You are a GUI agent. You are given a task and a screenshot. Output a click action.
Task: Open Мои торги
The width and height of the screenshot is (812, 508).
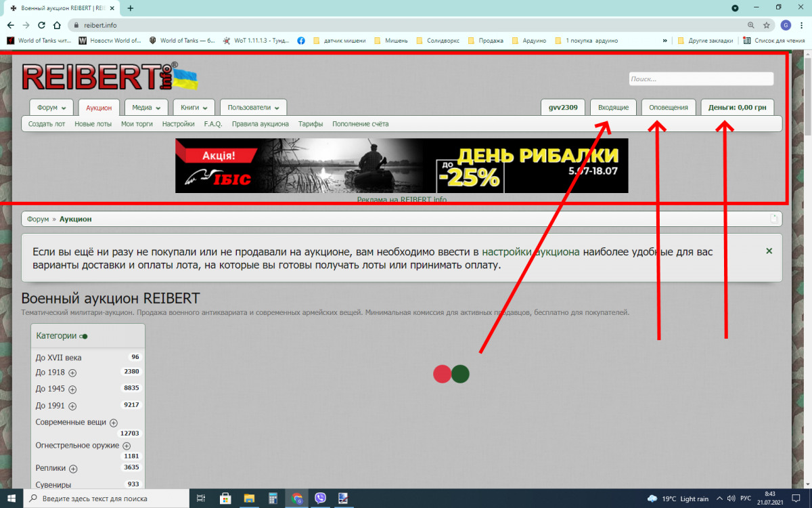137,124
